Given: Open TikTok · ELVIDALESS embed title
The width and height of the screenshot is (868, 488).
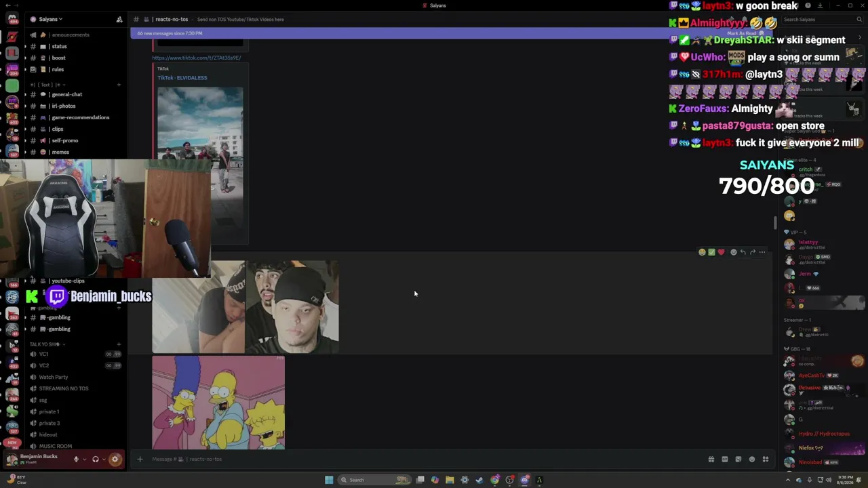Looking at the screenshot, I should (182, 77).
